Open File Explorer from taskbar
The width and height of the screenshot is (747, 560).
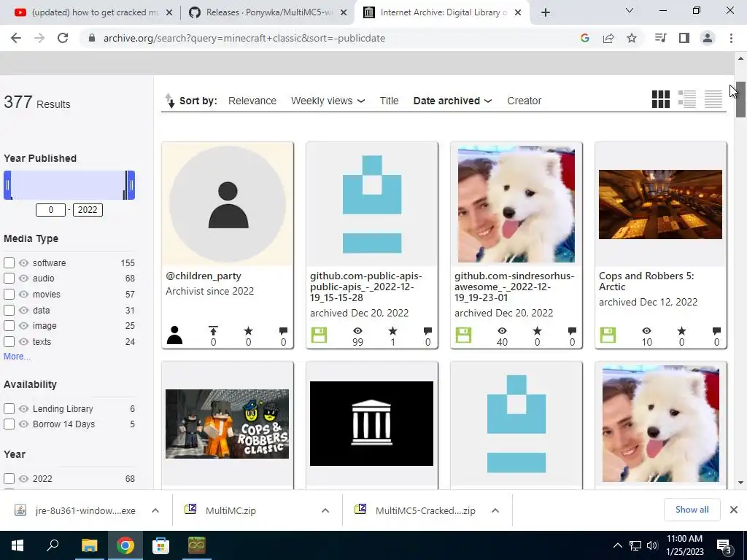pos(89,545)
